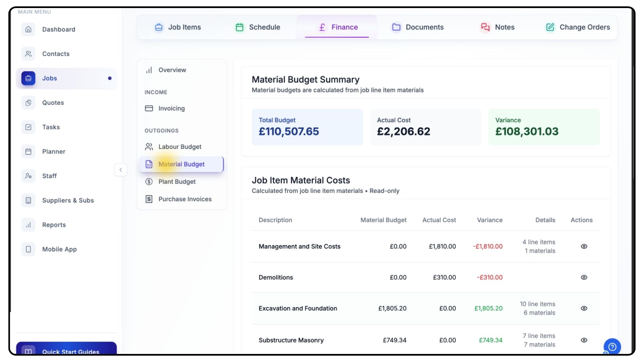Click the Planner calendar icon
644x362 pixels.
pos(29,152)
